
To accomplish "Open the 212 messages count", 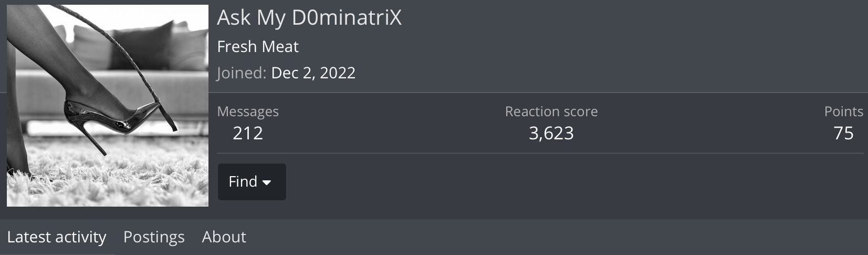I will (x=247, y=133).
